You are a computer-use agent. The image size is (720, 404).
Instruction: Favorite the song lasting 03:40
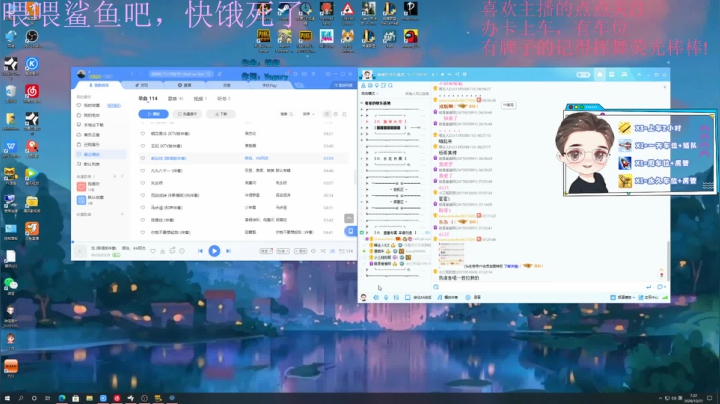pyautogui.click(x=142, y=146)
